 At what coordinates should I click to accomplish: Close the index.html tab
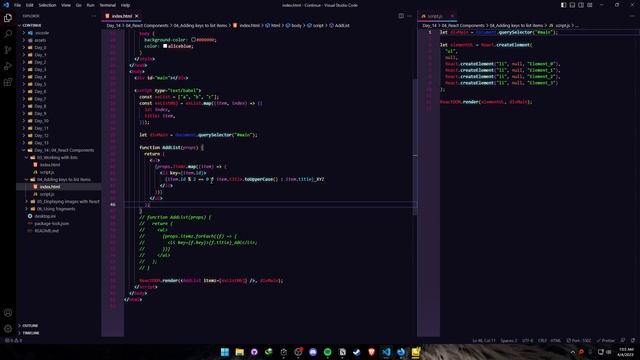click(x=137, y=16)
